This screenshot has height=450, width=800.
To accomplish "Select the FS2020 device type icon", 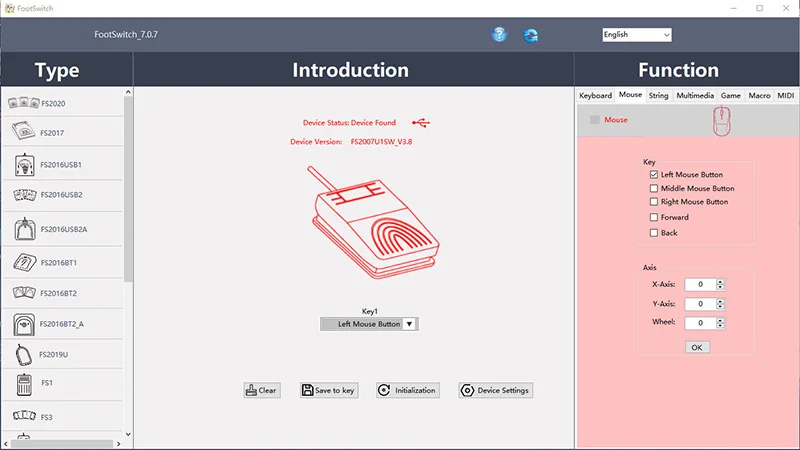I will coord(24,103).
